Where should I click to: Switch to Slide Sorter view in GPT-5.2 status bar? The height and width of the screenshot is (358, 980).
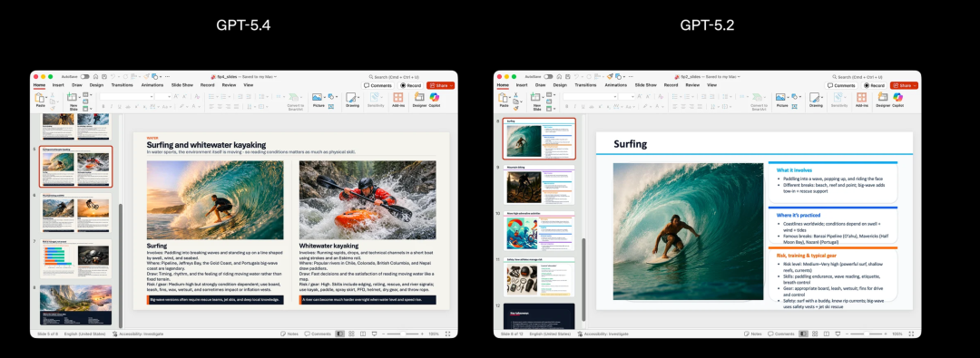click(x=814, y=334)
